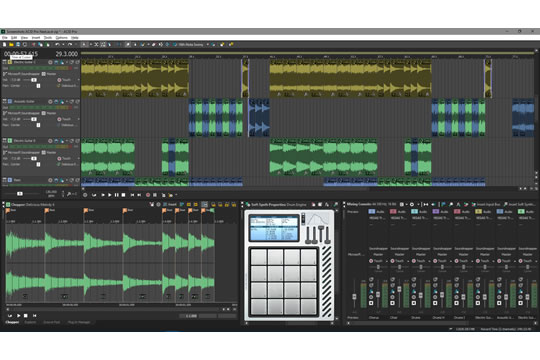540x360 pixels.
Task: Toggle Touch automation circle on Chorus channel
Action: [x=371, y=261]
